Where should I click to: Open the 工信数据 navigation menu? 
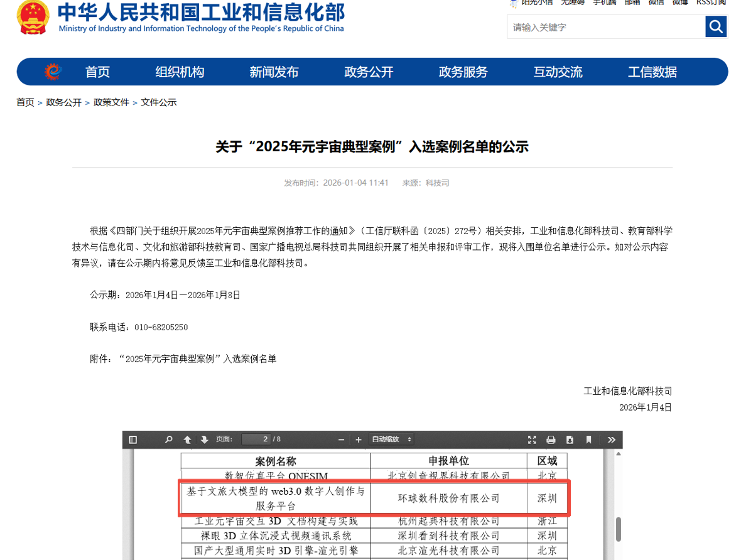click(652, 72)
